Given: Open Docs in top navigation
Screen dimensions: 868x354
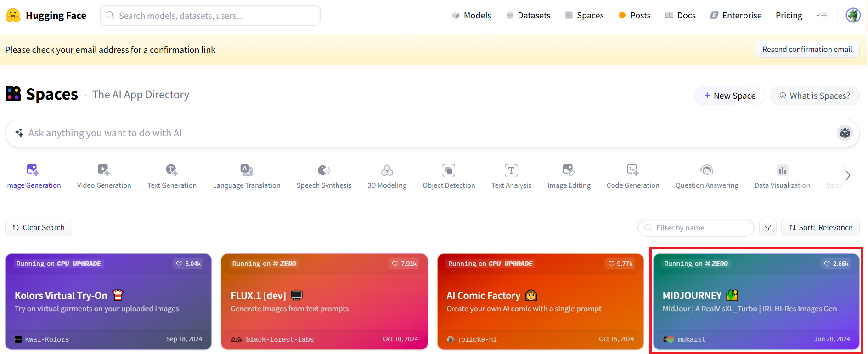Looking at the screenshot, I should (681, 16).
